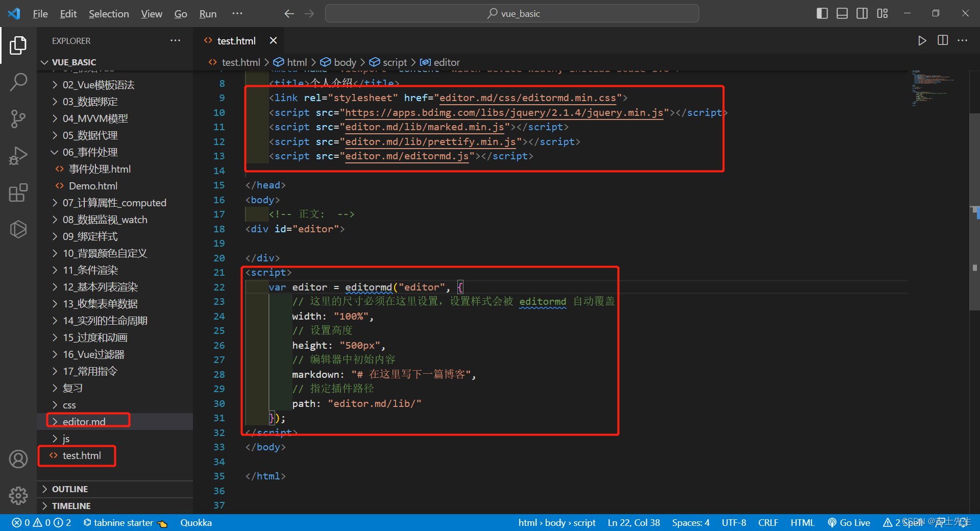Change indentation via Spaces: 4
This screenshot has width=980, height=531.
click(691, 522)
